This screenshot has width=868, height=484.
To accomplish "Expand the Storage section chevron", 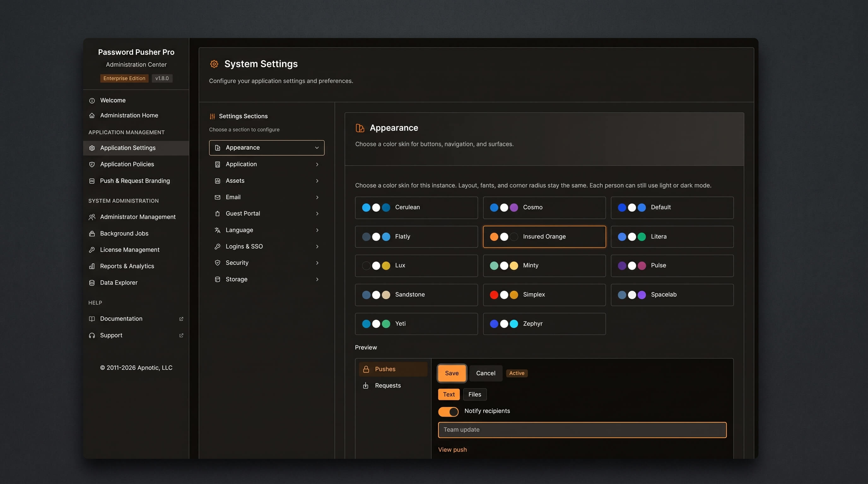I will pos(317,279).
